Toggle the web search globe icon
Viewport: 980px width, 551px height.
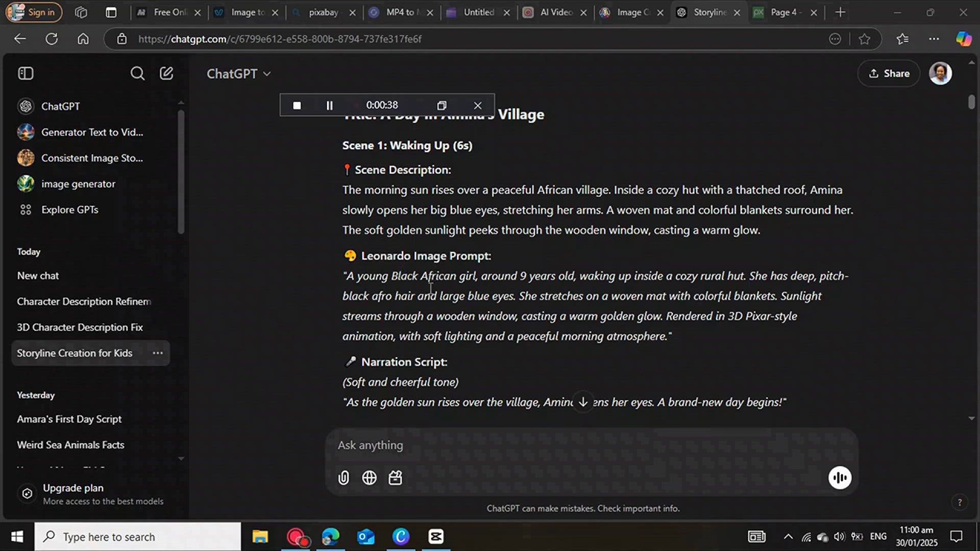[x=369, y=478]
